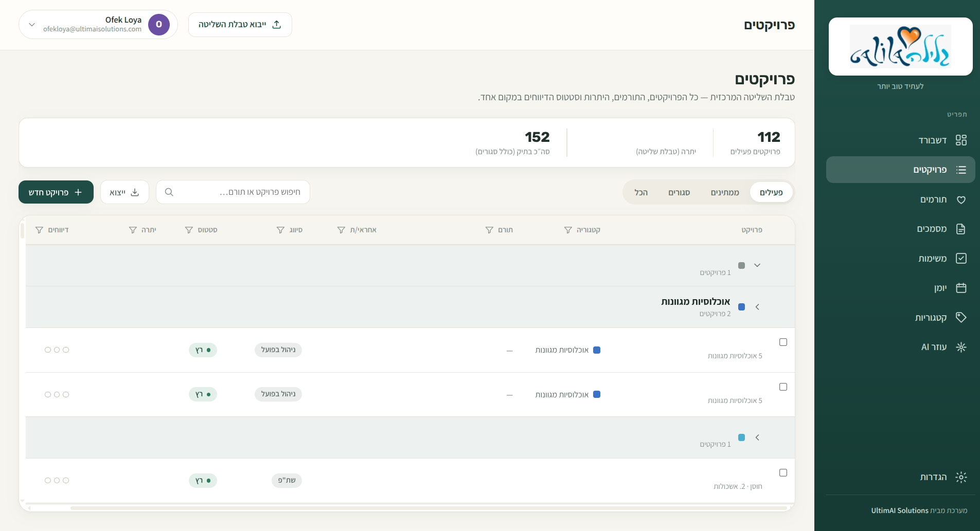980x531 pixels.
Task: Click the שת"פ classification tag
Action: 287,481
